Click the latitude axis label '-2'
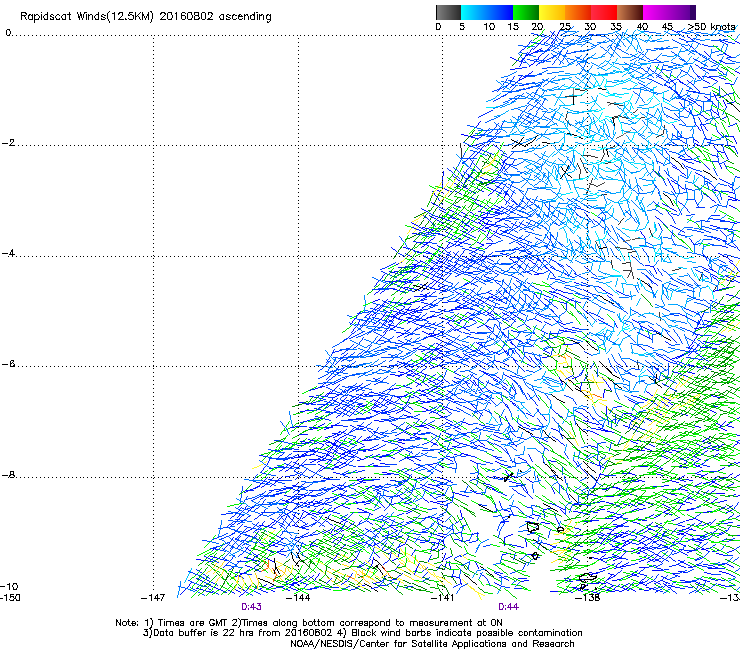The image size is (740, 650). pyautogui.click(x=8, y=143)
